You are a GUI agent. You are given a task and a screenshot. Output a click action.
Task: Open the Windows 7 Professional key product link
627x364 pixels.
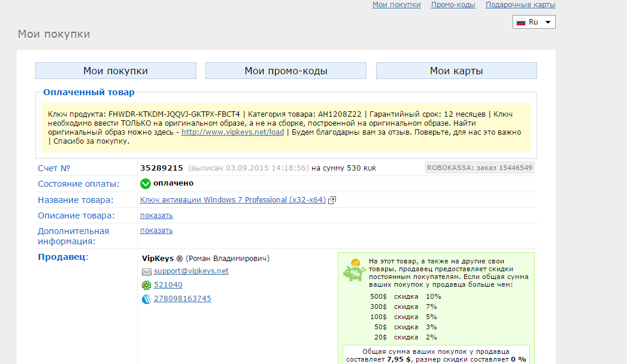pyautogui.click(x=233, y=200)
